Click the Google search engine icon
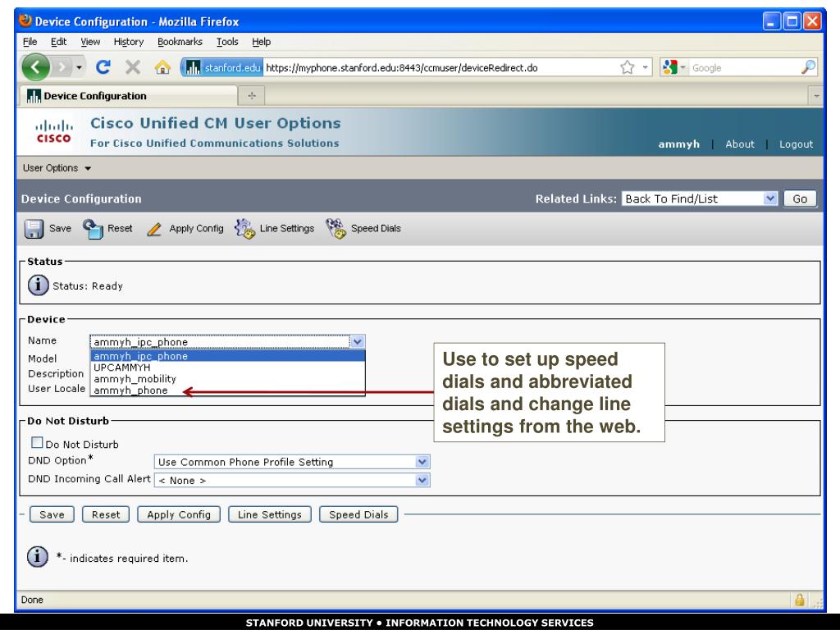This screenshot has height=630, width=840. coord(669,67)
